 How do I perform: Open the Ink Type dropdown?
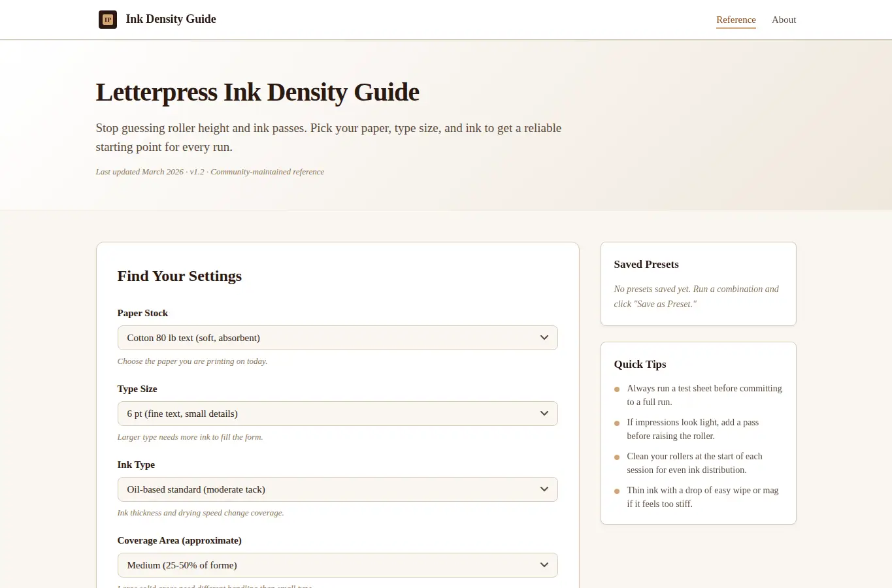(337, 489)
